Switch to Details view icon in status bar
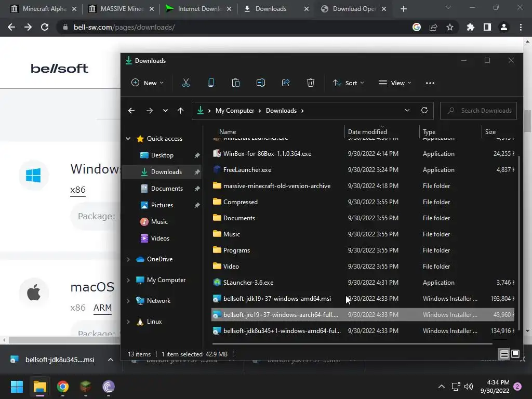The height and width of the screenshot is (399, 532). click(504, 354)
